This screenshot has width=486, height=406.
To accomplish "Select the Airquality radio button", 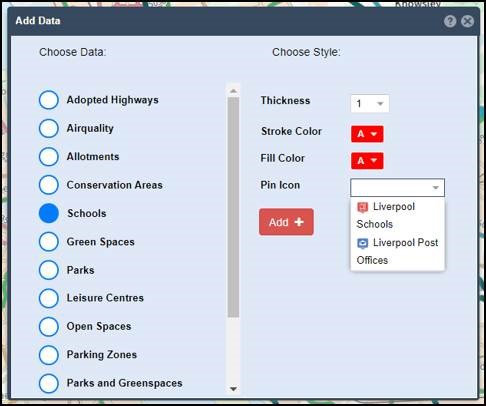I will [x=49, y=128].
